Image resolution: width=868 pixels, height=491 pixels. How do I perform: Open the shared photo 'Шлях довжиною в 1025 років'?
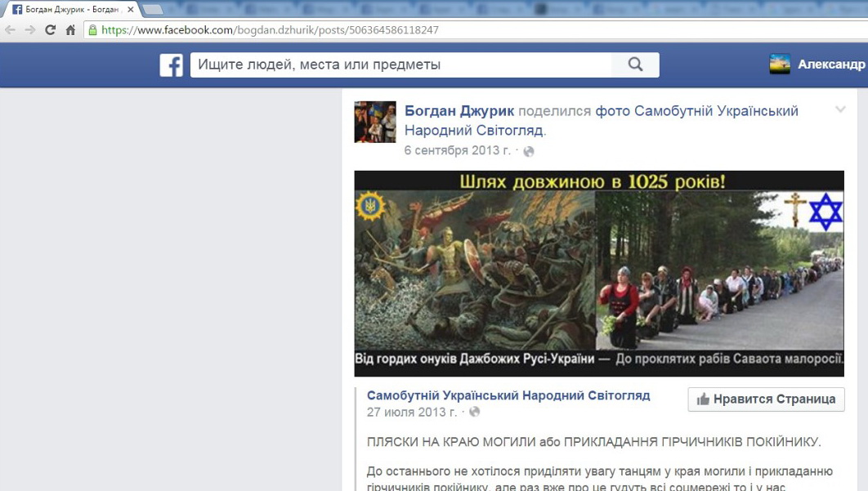click(x=599, y=274)
